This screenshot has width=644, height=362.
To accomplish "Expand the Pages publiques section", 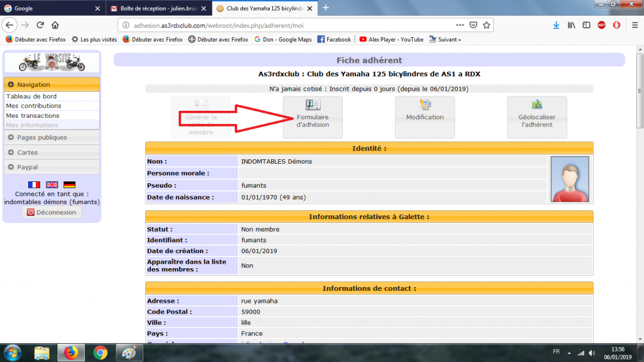I will [x=52, y=137].
